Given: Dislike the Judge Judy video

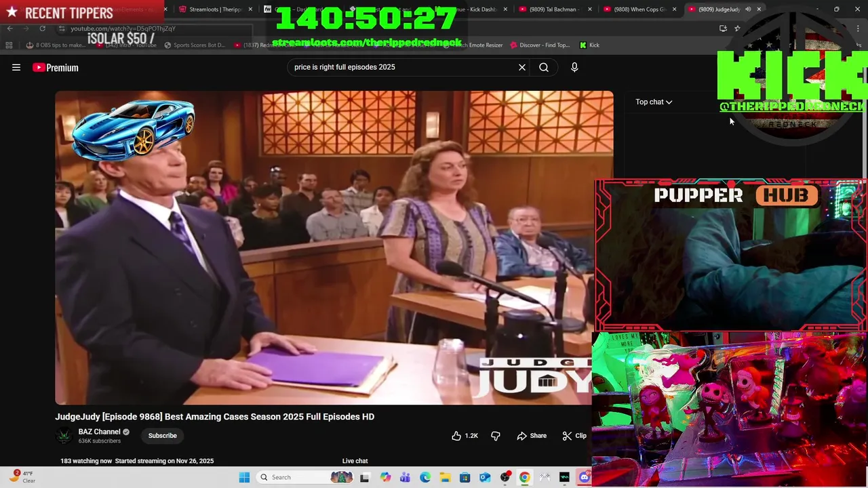Looking at the screenshot, I should pyautogui.click(x=496, y=436).
